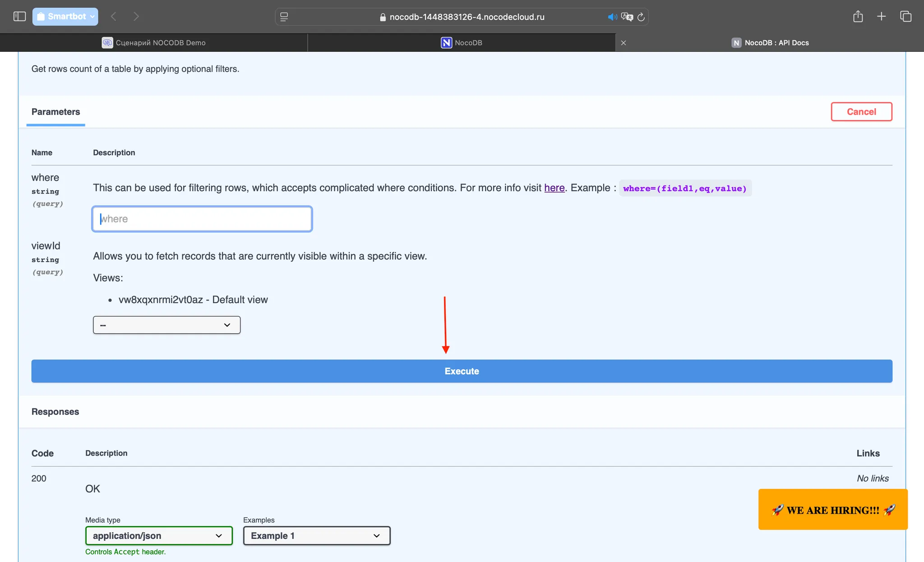Switch to Сценарий NOCODB Demo tab
Screen dimensions: 924x562
pyautogui.click(x=154, y=43)
